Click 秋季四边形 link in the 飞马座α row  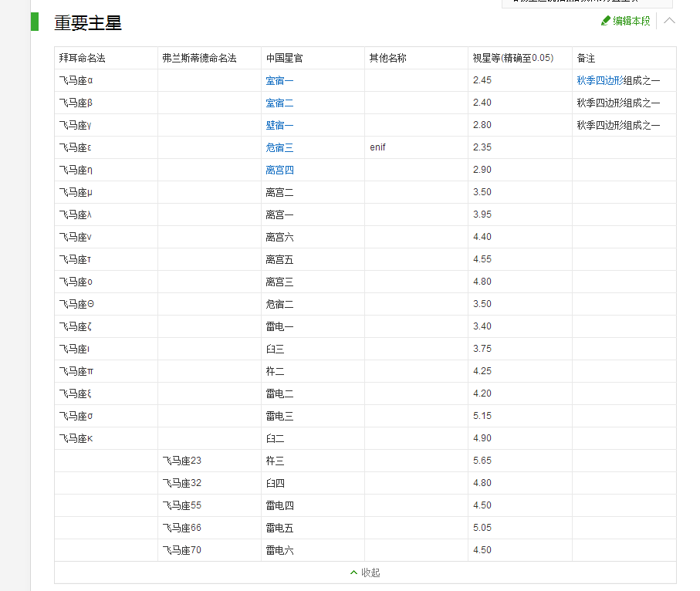tap(600, 79)
